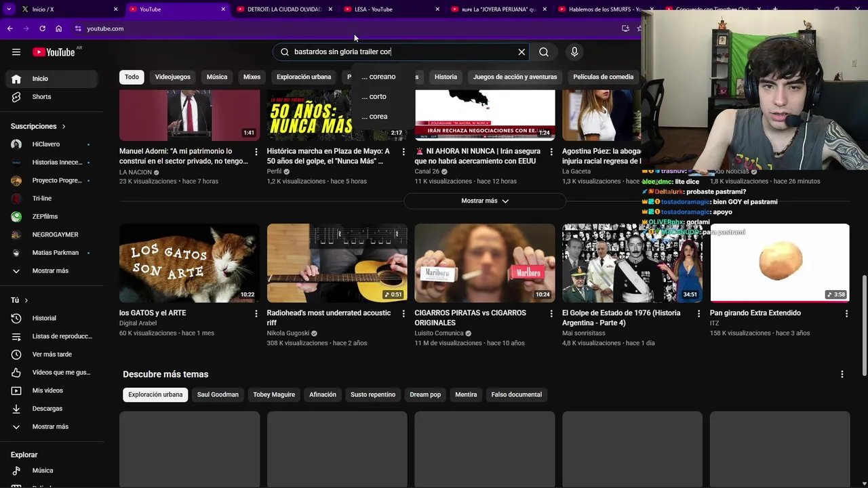Expand the Tú section arrow
This screenshot has height=488, width=868.
pyautogui.click(x=26, y=300)
